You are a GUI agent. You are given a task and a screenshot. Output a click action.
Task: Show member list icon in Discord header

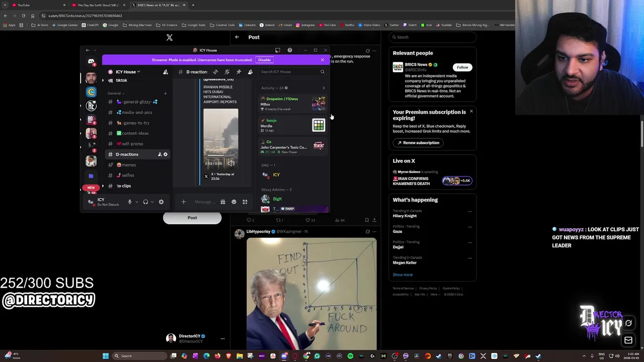(250, 72)
